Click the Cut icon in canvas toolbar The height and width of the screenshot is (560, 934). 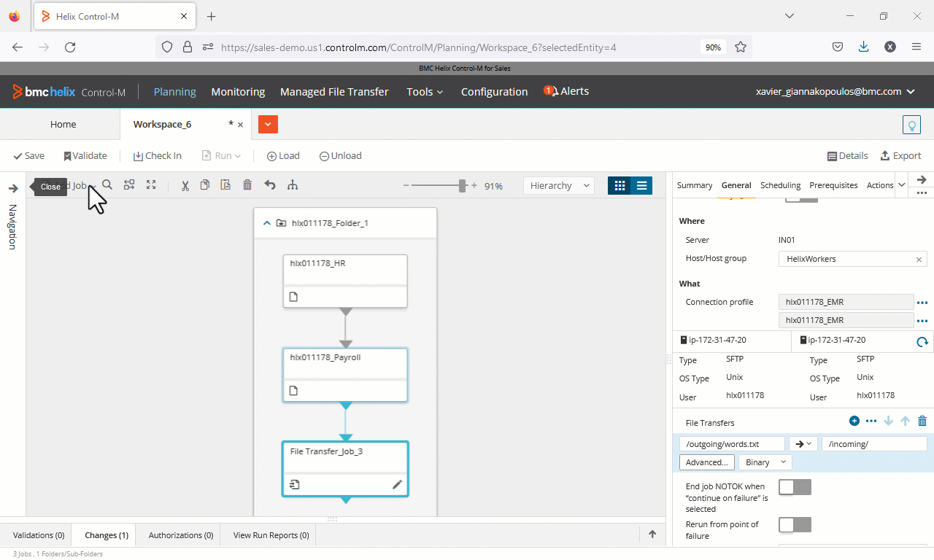[185, 185]
